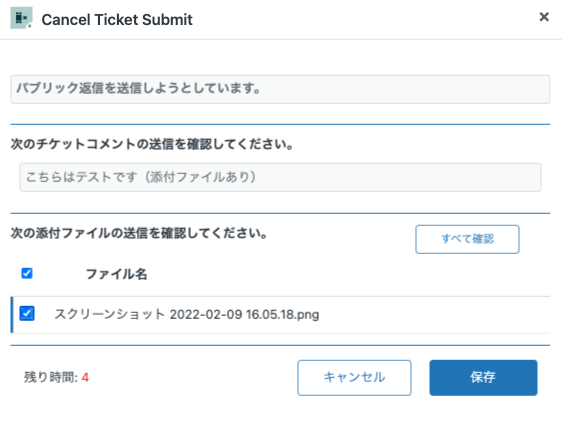Click the Cancel Ticket Submit app icon

[x=21, y=18]
